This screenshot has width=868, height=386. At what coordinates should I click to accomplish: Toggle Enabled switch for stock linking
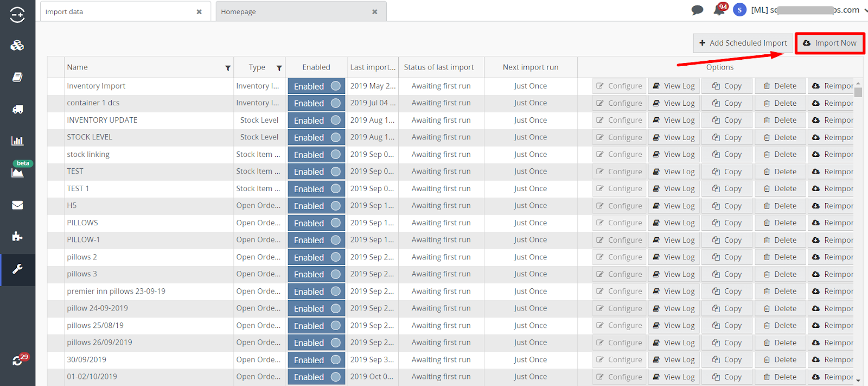tap(316, 155)
